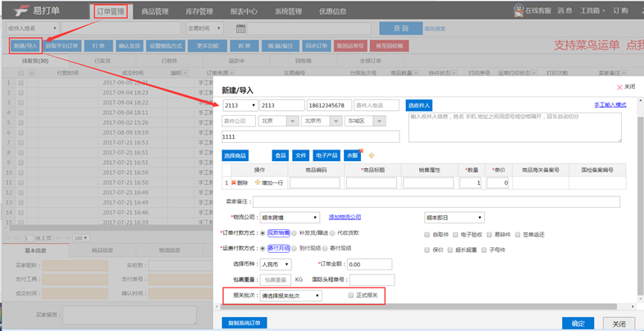This screenshot has width=644, height=331.
Task: Click the 卖家备注 input field
Action: pos(436,202)
